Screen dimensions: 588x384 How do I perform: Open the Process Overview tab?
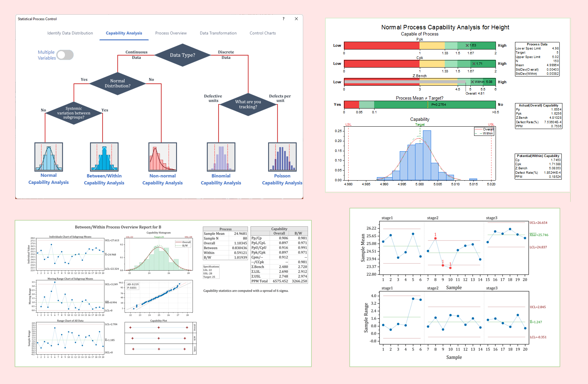click(x=171, y=33)
